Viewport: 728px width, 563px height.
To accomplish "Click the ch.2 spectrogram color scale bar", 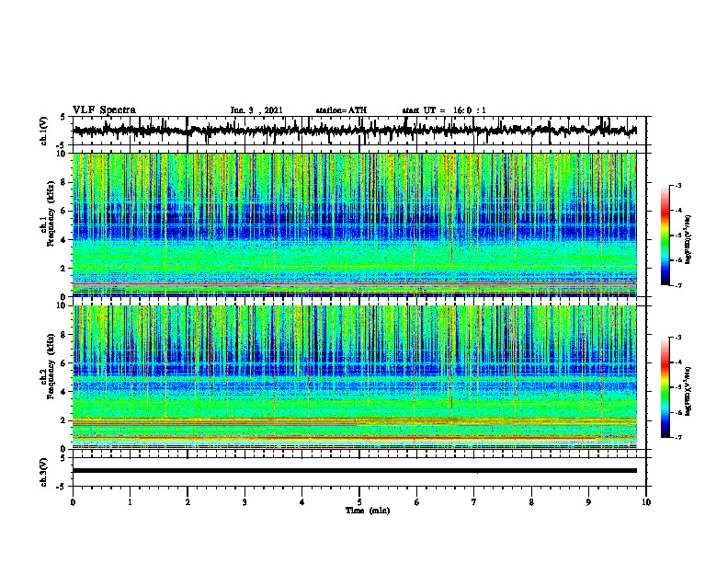I will [x=665, y=387].
